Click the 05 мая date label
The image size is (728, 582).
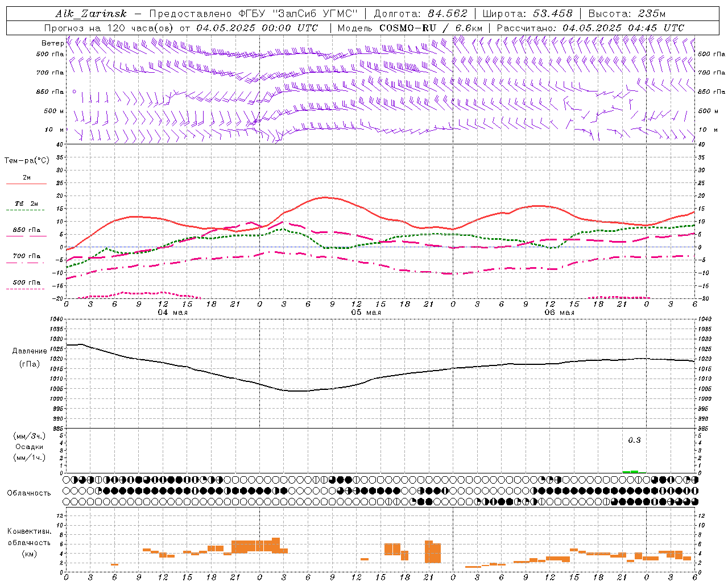[366, 313]
